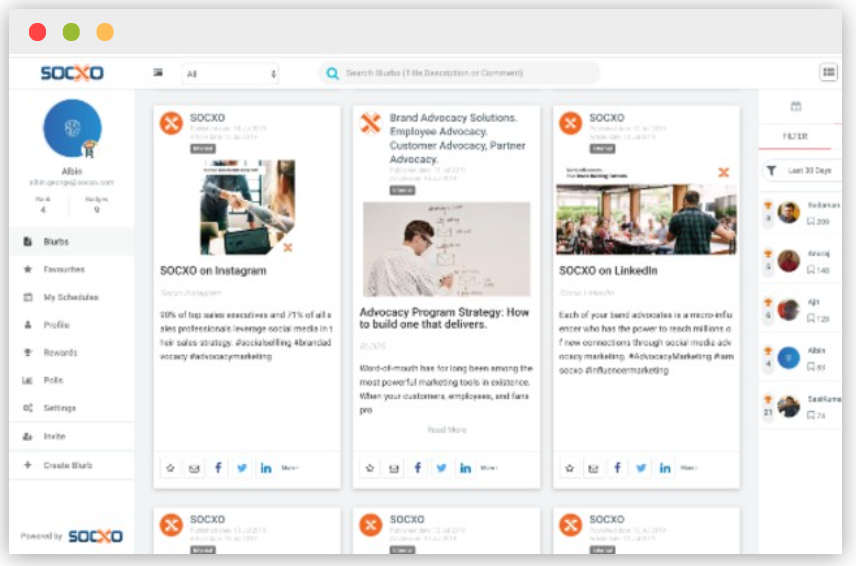
Task: Click the Invite sidebar entry
Action: point(71,436)
